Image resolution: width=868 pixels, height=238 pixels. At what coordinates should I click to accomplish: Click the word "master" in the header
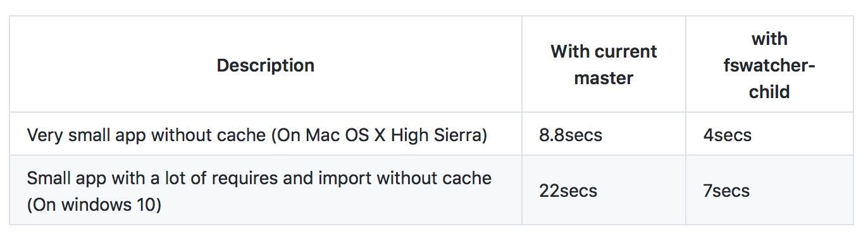point(604,78)
